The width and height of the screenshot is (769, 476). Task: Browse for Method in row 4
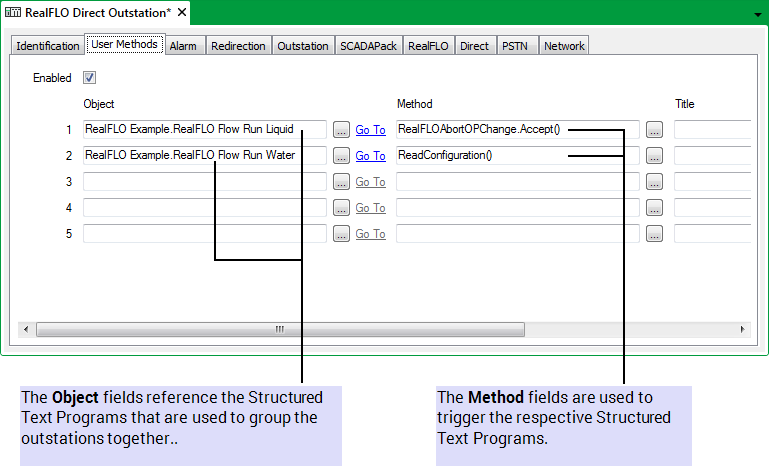[x=654, y=207]
